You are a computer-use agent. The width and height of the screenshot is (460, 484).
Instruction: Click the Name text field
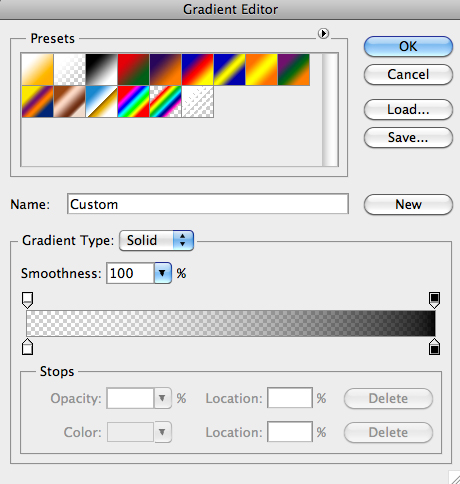[x=208, y=204]
